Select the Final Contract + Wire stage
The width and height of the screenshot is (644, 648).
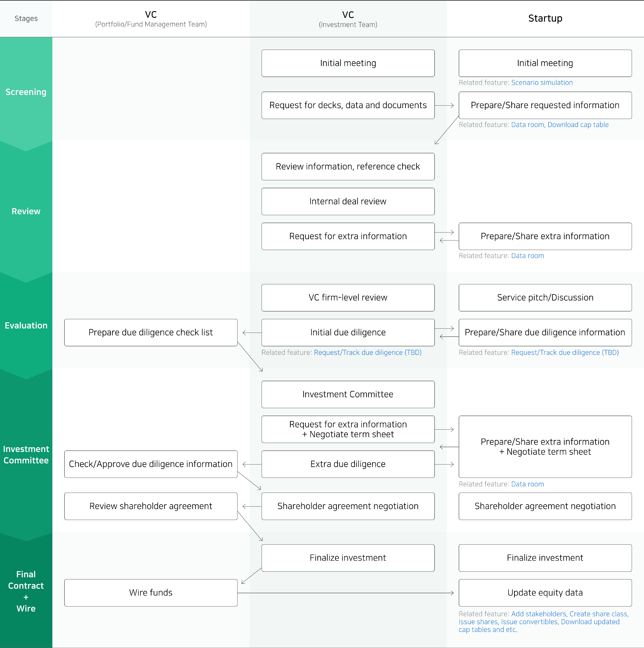[26, 591]
